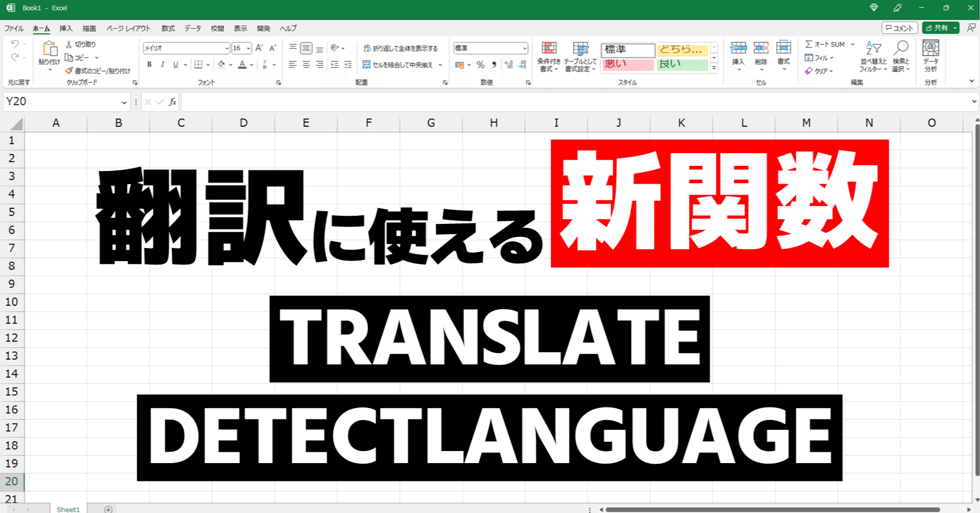Toggle bold formatting
Image resolution: width=980 pixels, height=513 pixels.
pos(149,65)
